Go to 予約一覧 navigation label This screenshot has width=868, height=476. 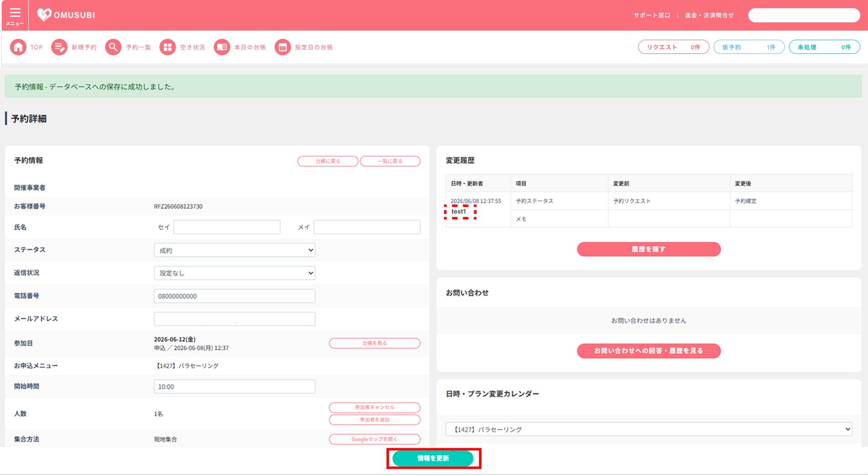[138, 48]
